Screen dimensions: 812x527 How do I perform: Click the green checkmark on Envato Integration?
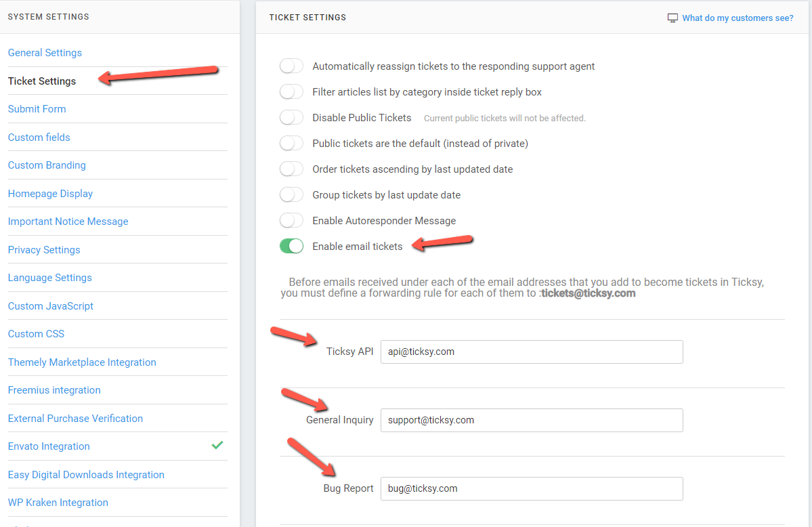217,445
